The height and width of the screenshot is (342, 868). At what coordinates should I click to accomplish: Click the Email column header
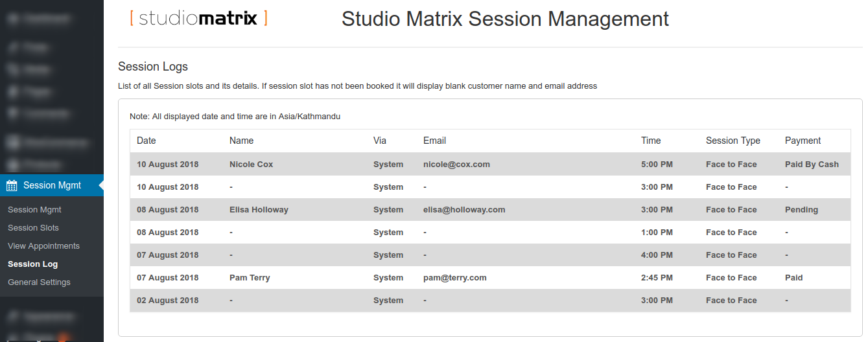pyautogui.click(x=434, y=141)
